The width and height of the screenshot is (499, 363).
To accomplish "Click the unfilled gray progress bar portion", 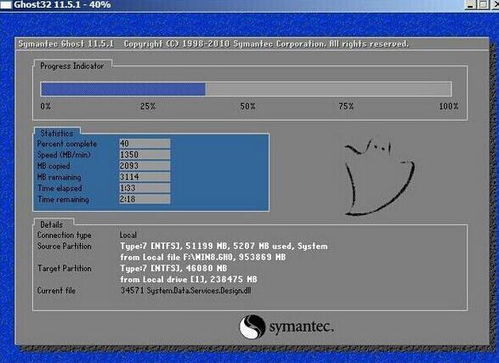I will tap(328, 89).
